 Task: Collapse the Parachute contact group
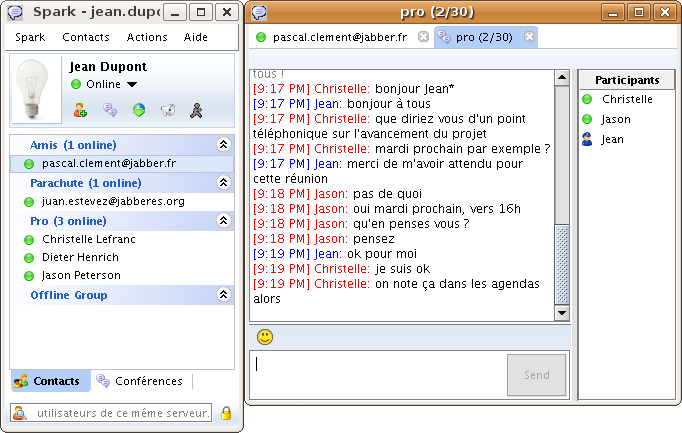(x=223, y=183)
